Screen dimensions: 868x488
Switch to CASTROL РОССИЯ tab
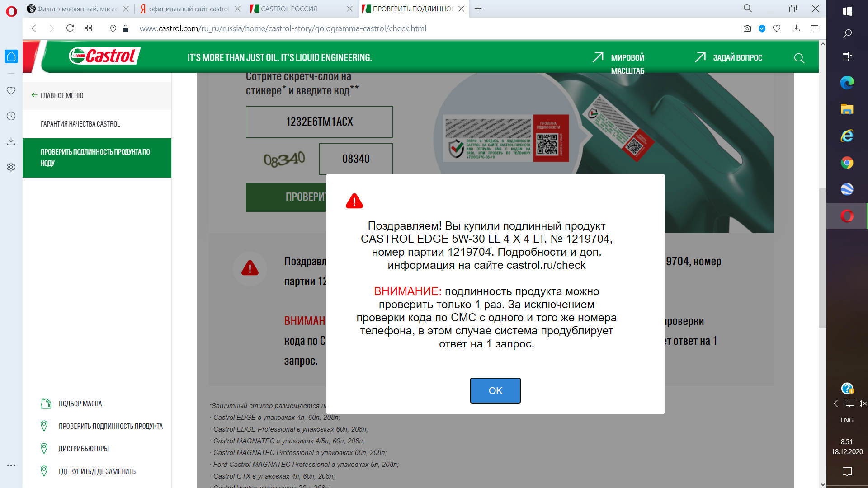click(289, 9)
